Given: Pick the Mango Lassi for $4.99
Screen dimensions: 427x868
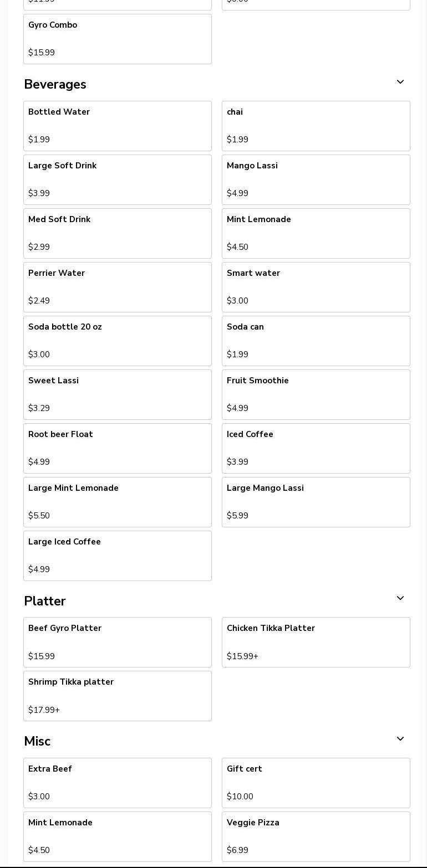Looking at the screenshot, I should [316, 179].
